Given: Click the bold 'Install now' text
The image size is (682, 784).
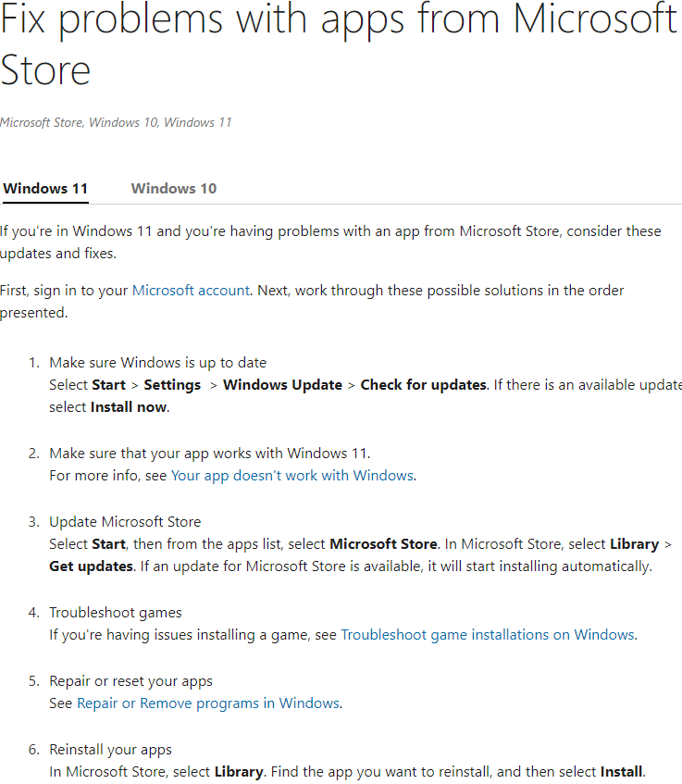Looking at the screenshot, I should pyautogui.click(x=129, y=407).
